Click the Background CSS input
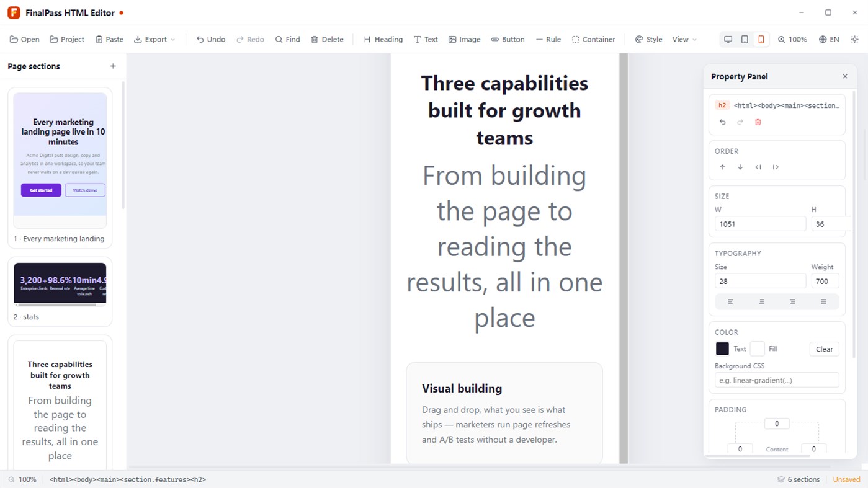This screenshot has width=868, height=488. tap(777, 380)
